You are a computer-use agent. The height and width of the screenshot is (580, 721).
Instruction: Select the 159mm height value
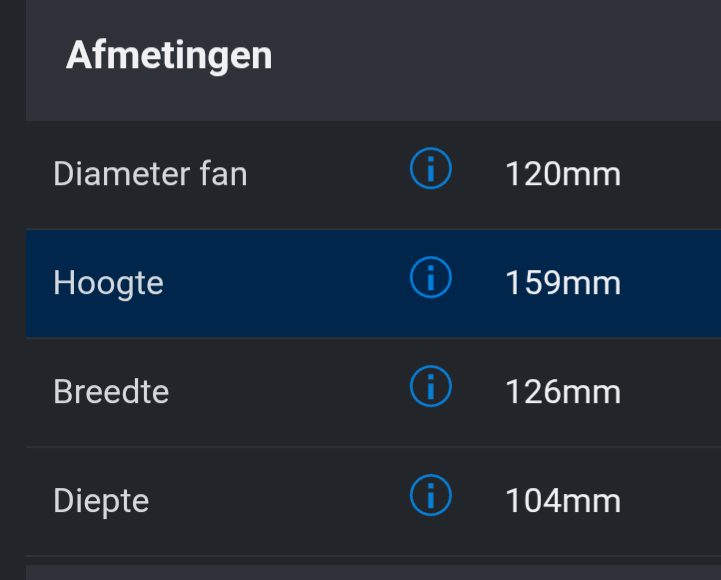point(563,283)
